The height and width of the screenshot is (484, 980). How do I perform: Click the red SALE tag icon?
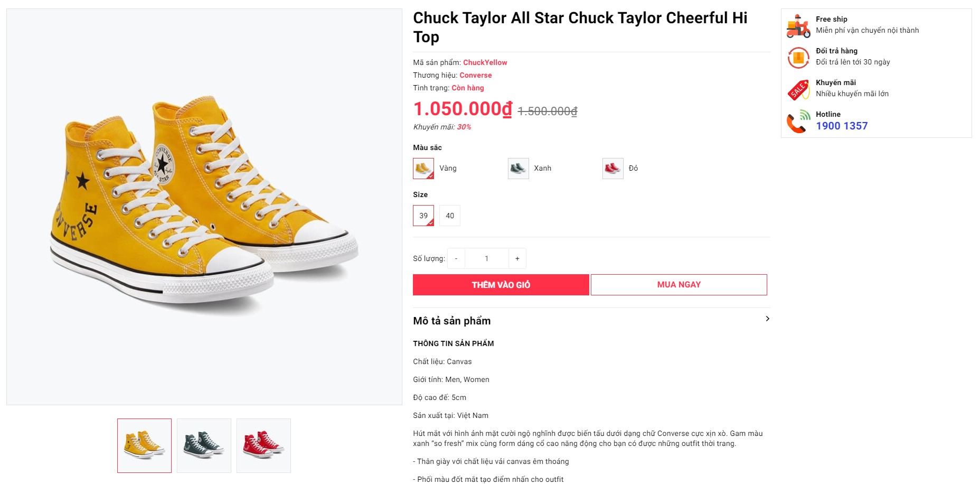(798, 90)
